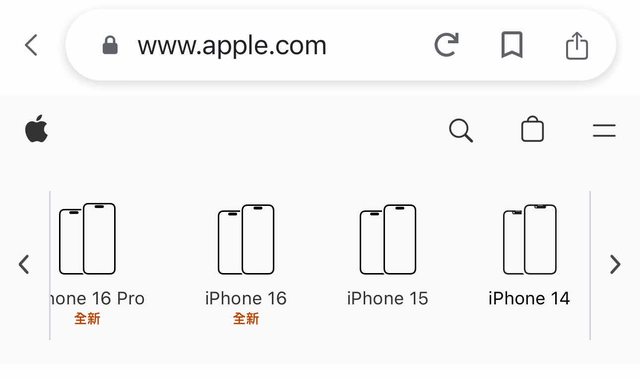This screenshot has width=640, height=379.
Task: Open the iPhone 16 Pro text link
Action: point(98,299)
